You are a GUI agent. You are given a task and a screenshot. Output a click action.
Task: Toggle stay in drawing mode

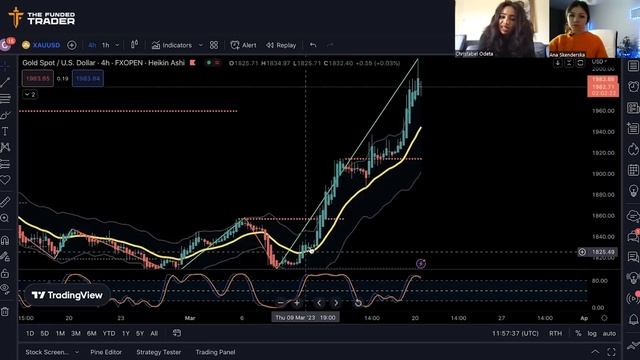coord(5,257)
